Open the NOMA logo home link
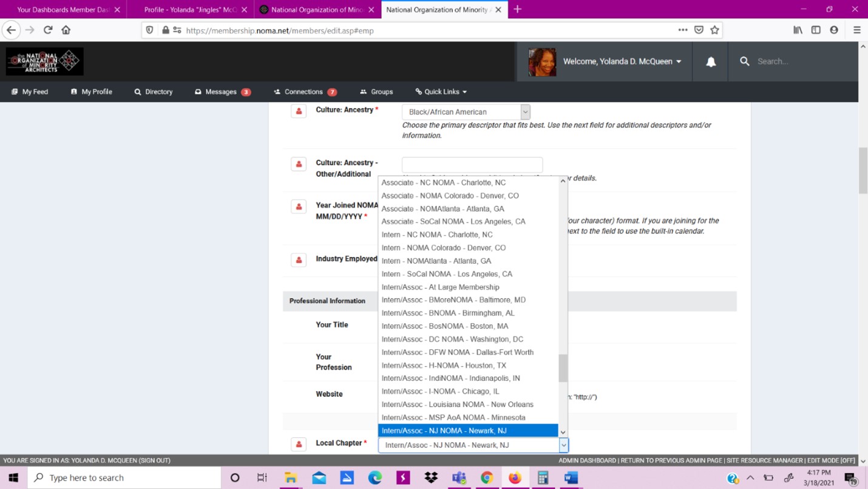Screen dimensions: 868x489 45,61
